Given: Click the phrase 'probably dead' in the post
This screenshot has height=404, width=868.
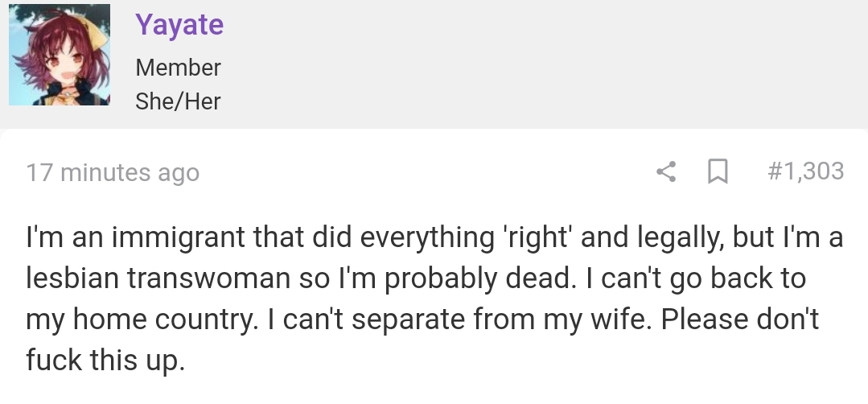Looking at the screenshot, I should (480, 278).
